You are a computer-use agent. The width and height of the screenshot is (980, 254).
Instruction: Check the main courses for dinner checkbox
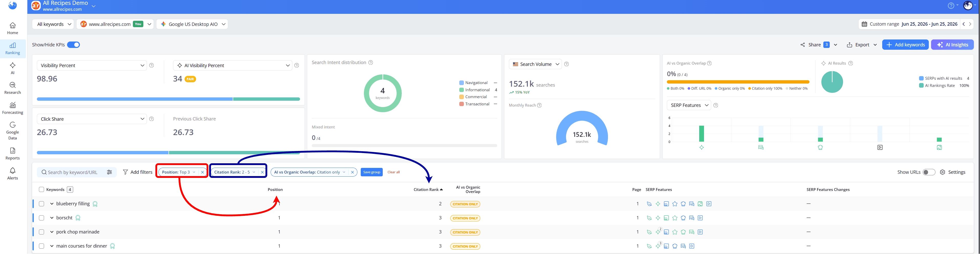tap(41, 246)
